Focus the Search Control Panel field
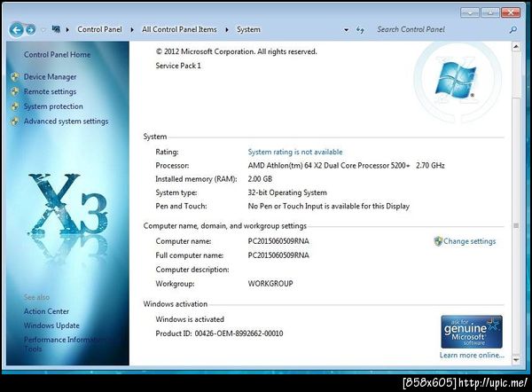 [x=440, y=29]
